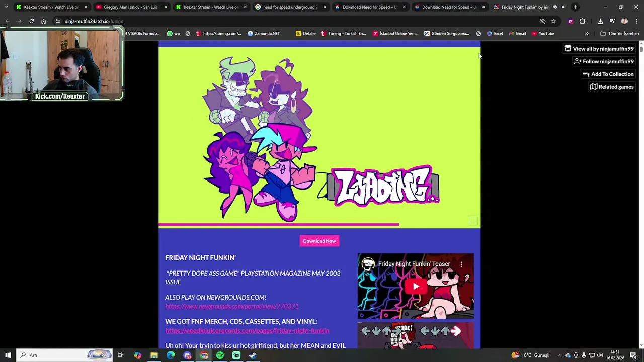The image size is (644, 362).
Task: Open Spotify from the taskbar
Action: pyautogui.click(x=220, y=355)
